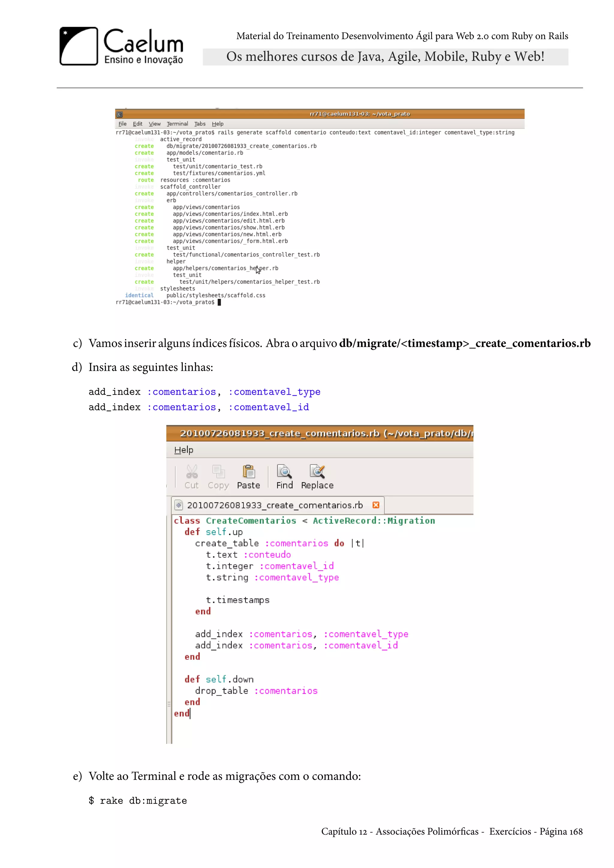Image resolution: width=614 pixels, height=868 pixels.
Task: Click the 't.string :comentavel_type' line
Action: pyautogui.click(x=272, y=577)
